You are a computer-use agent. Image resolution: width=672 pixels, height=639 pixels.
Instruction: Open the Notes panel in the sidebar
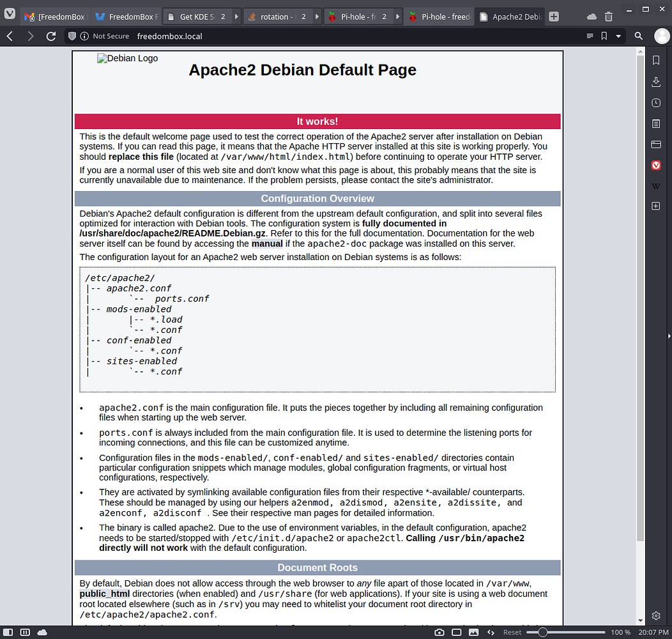(655, 123)
